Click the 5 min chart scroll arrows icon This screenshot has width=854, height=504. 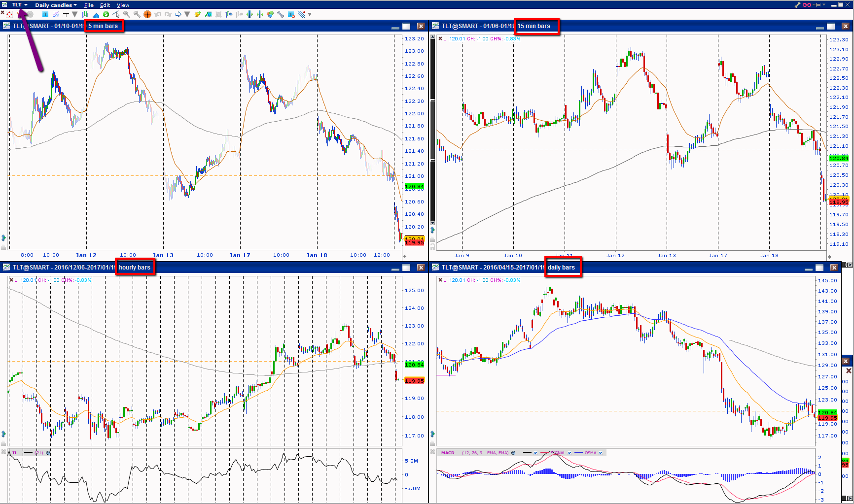click(4, 238)
